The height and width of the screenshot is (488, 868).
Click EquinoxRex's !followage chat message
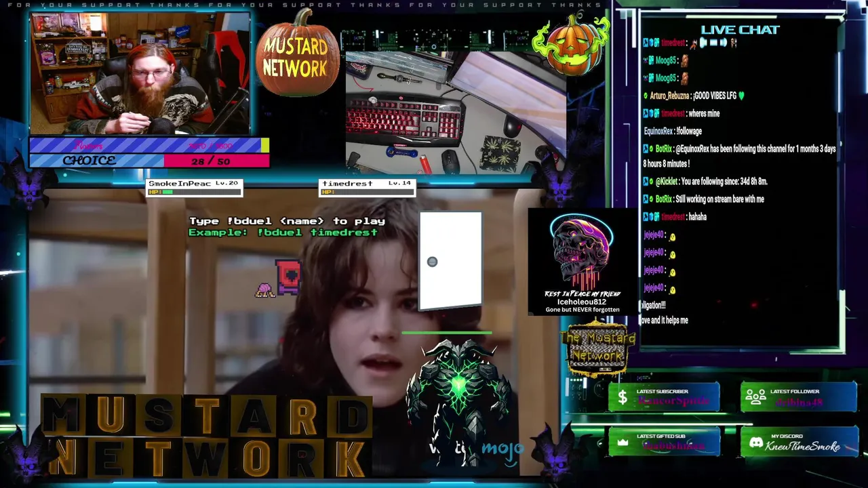[673, 131]
